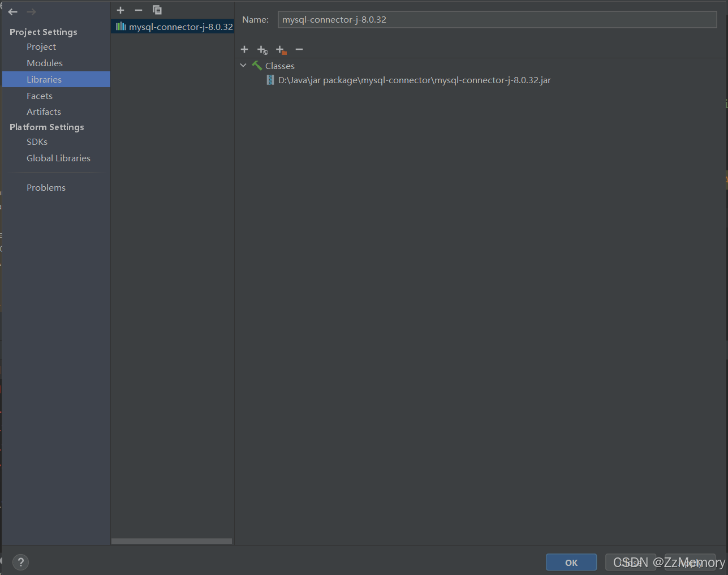The width and height of the screenshot is (728, 575).
Task: Copy the selected library
Action: pyautogui.click(x=157, y=10)
